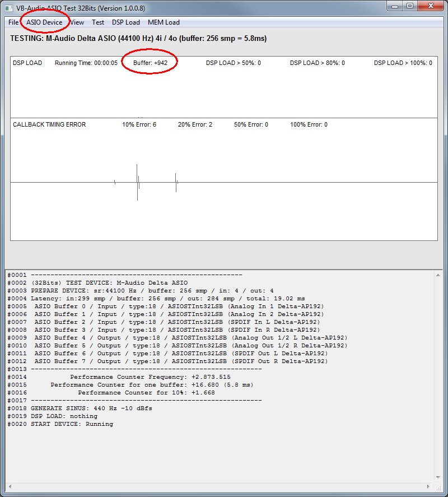Viewport: 448px width, 497px height.
Task: Click the DSP LOAD > 50%: 0 counter
Action: [234, 63]
